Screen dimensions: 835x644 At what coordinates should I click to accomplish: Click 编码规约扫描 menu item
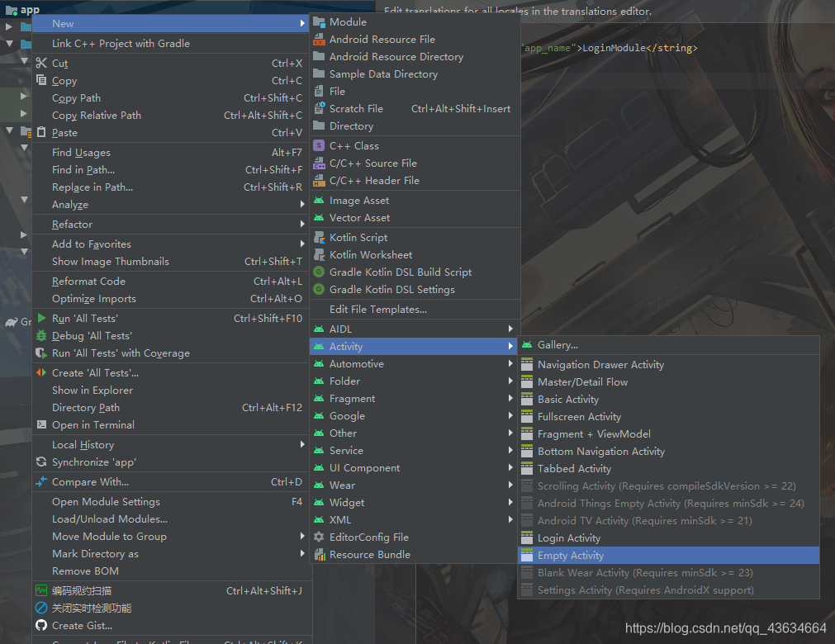click(x=170, y=591)
